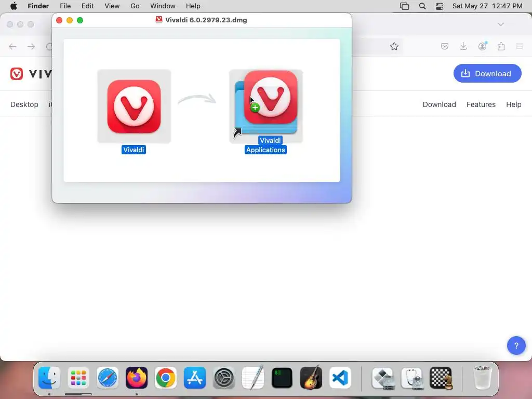Open System Settings from the Dock
This screenshot has width=532, height=399.
tap(224, 378)
